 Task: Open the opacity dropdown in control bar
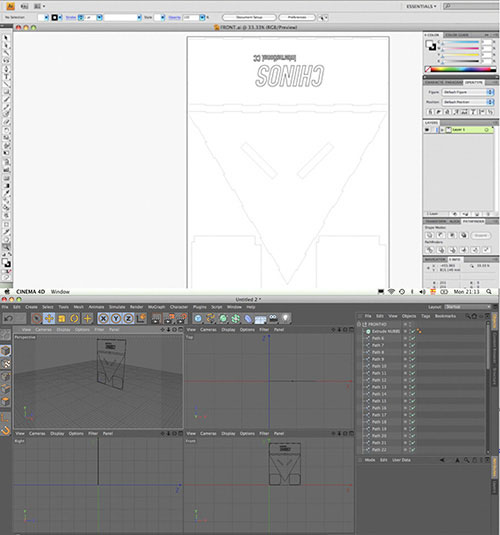[202, 17]
